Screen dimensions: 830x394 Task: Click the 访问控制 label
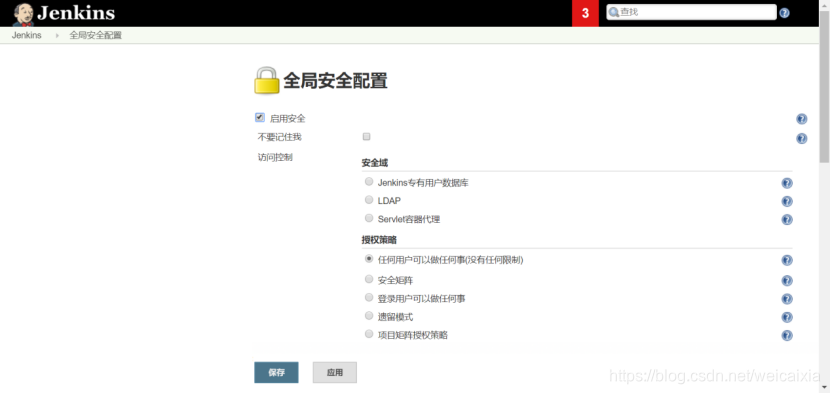[x=275, y=157]
